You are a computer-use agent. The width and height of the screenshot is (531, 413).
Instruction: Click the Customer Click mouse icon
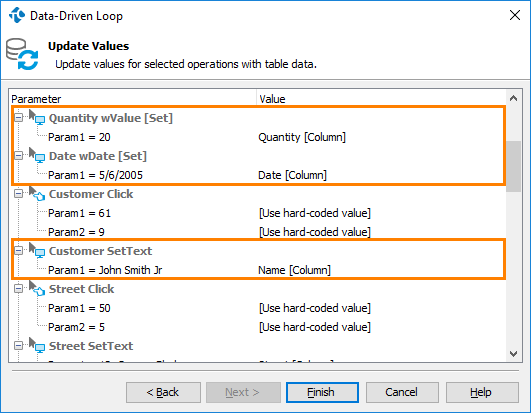(x=37, y=194)
